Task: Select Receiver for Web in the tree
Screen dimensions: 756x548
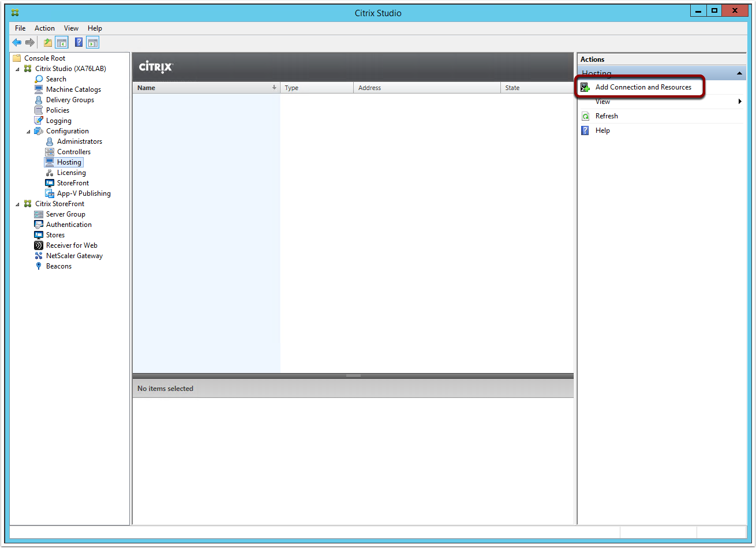Action: click(x=72, y=245)
